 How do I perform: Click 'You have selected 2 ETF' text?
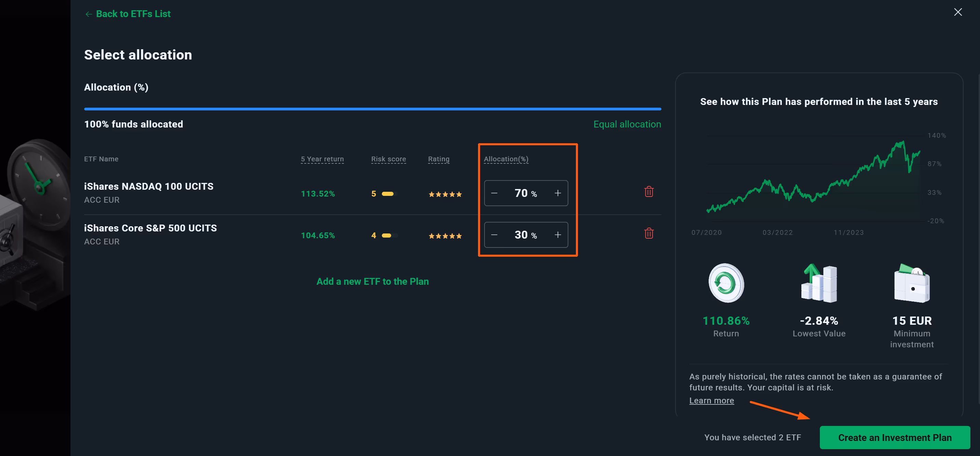tap(752, 438)
